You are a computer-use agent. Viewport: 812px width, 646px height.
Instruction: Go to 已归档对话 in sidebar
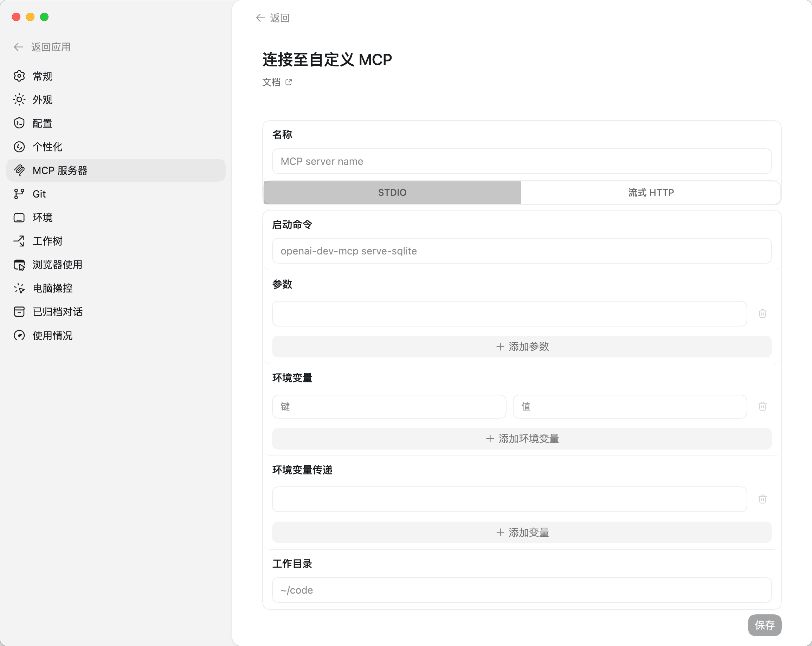57,311
